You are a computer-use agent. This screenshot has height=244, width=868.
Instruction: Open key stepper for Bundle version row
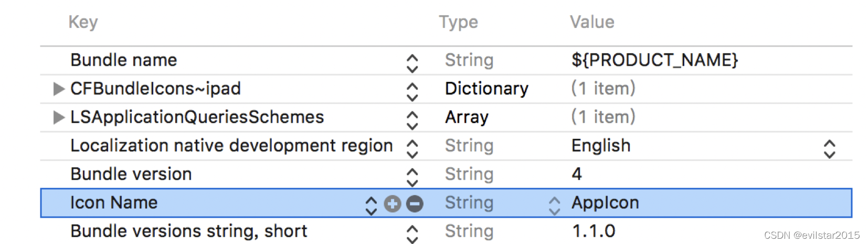(412, 177)
